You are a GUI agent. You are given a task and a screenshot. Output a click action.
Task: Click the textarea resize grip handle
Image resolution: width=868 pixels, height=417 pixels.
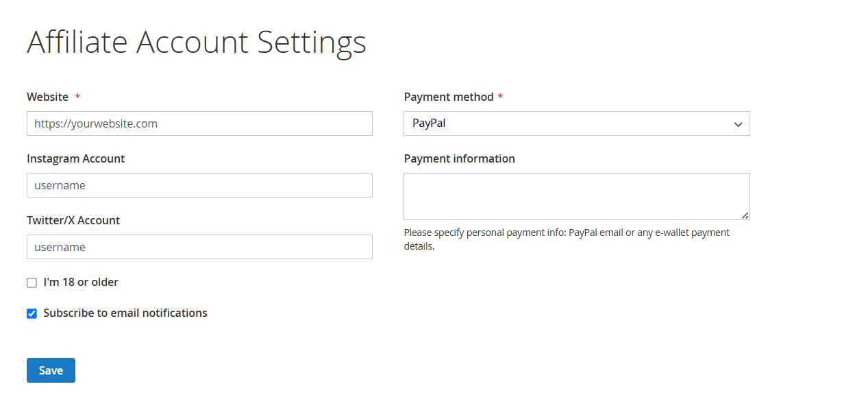click(x=745, y=216)
